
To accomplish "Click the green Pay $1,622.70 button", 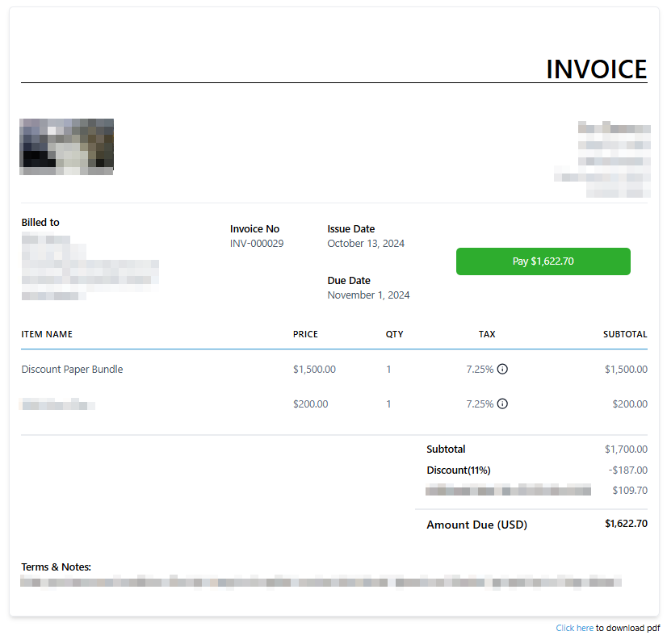I will (543, 261).
